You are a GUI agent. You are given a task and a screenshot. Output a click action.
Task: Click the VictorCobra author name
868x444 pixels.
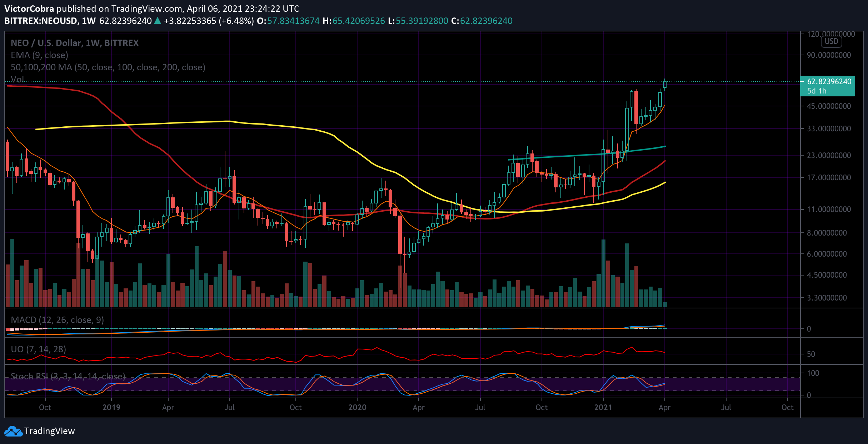29,9
